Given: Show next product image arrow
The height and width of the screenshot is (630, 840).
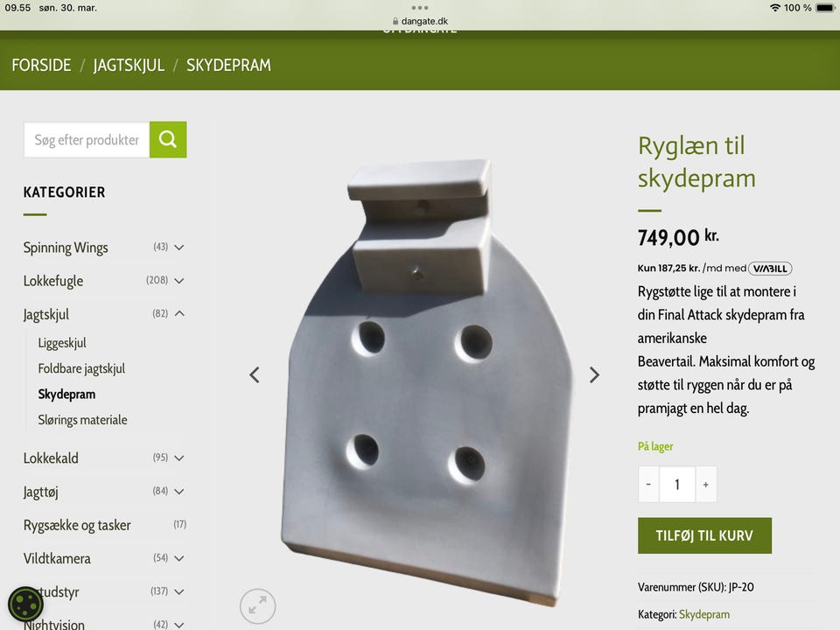Looking at the screenshot, I should (594, 375).
